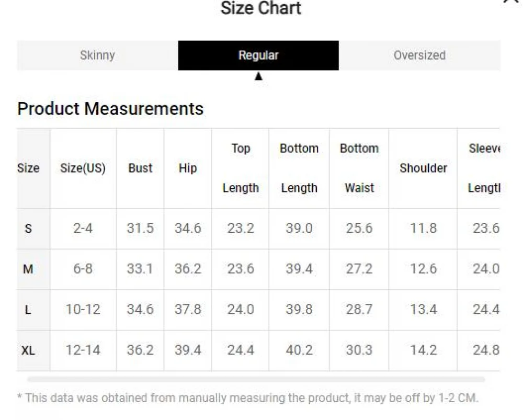Click the Product Measurements heading
Screen dimensions: 523x420
click(110, 109)
